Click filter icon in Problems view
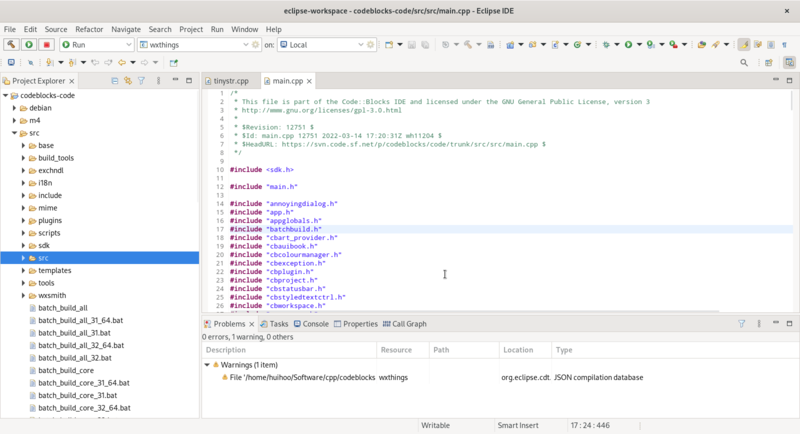800x434 pixels. tap(742, 324)
